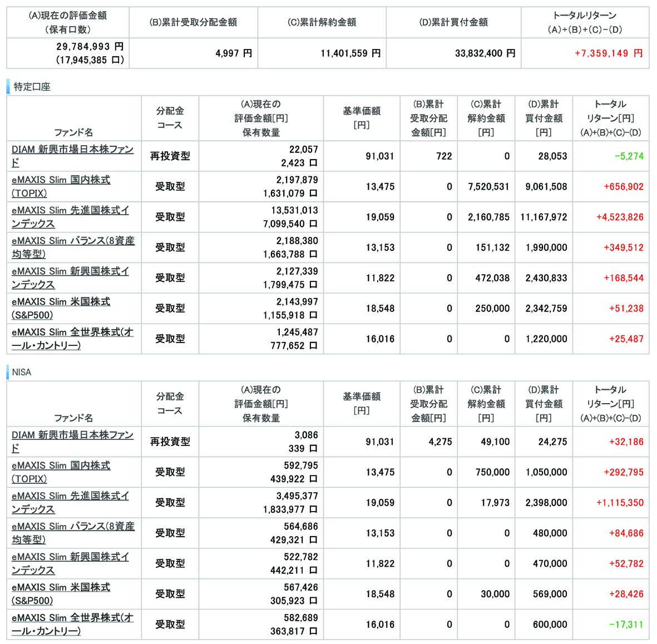Open eMAXIS Slim 全世界株式(オール・カントリー) link in NISA table
Screen dimensions: 657x644
(72, 625)
